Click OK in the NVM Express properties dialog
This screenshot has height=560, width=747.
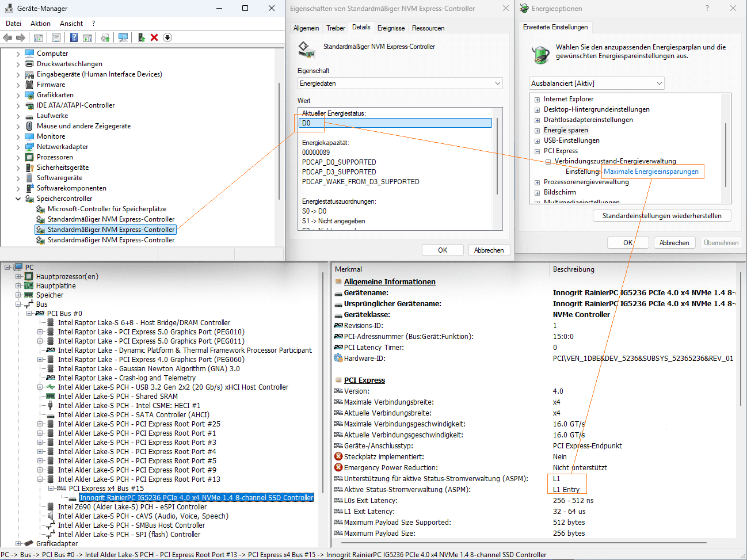pos(443,250)
